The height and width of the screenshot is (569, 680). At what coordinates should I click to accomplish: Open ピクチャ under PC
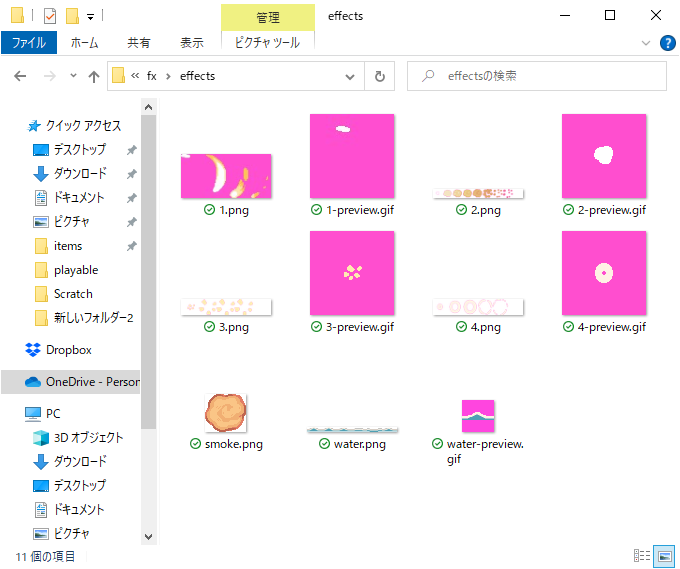click(x=71, y=533)
